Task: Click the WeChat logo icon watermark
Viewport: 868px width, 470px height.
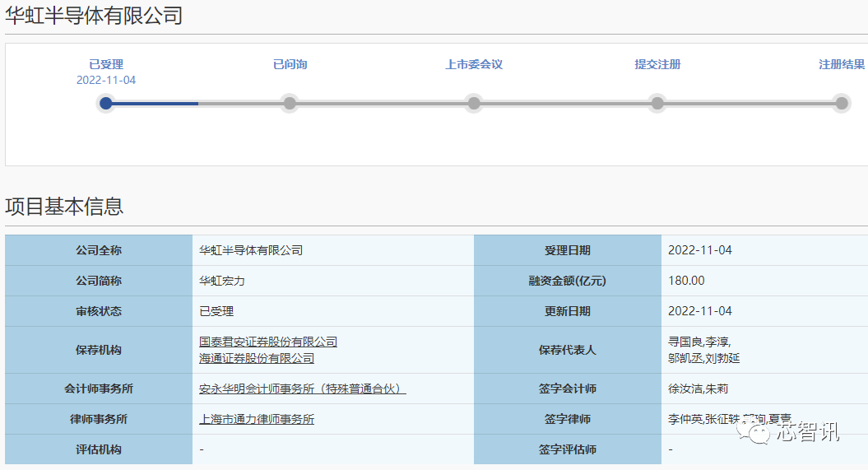Action: click(754, 430)
